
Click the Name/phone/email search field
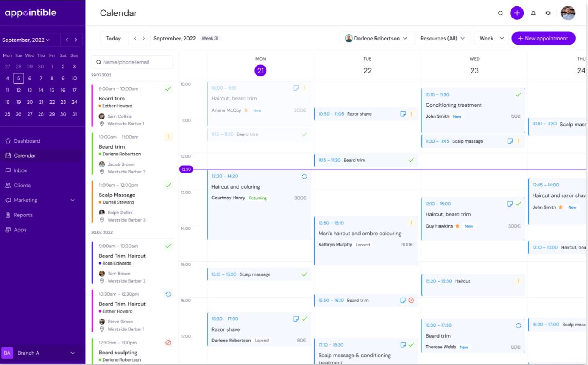(132, 62)
